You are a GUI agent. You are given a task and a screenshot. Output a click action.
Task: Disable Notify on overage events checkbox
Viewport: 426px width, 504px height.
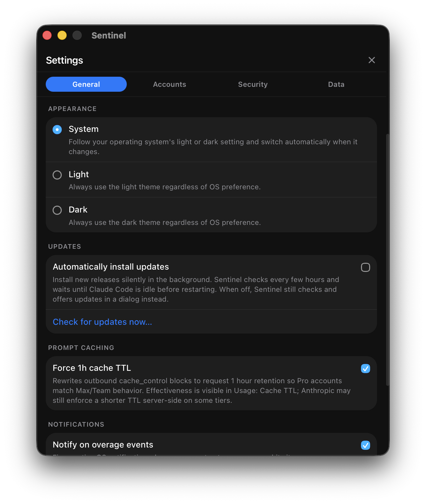coord(366,445)
